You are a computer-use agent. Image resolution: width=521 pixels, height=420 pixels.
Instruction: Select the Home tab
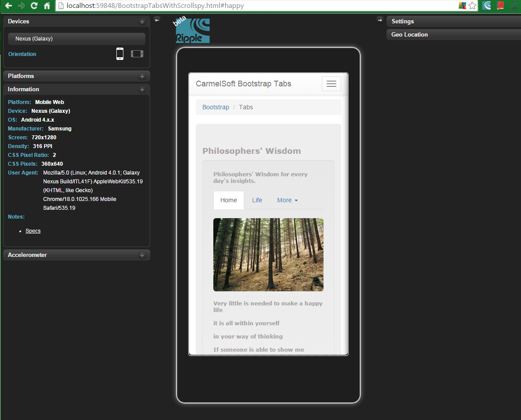point(228,200)
